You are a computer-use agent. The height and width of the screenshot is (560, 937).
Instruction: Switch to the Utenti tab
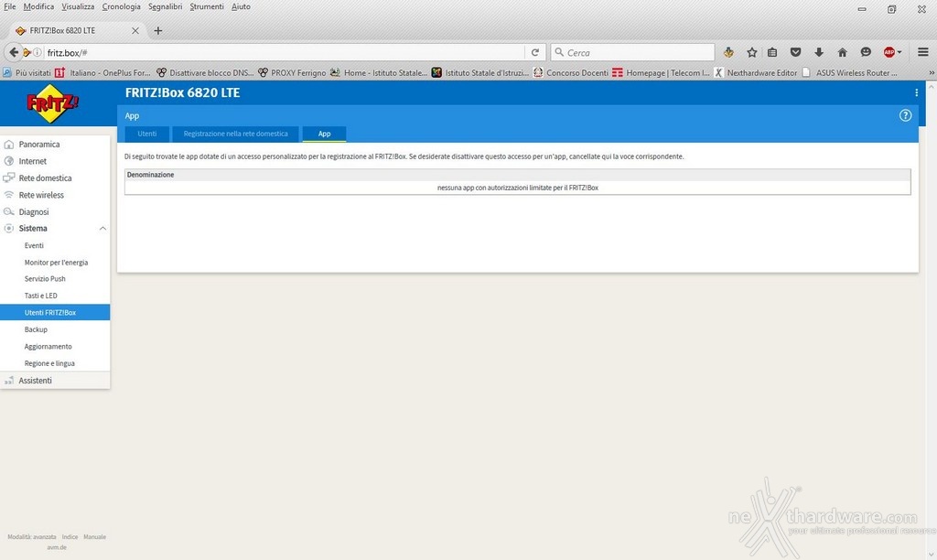tap(147, 134)
